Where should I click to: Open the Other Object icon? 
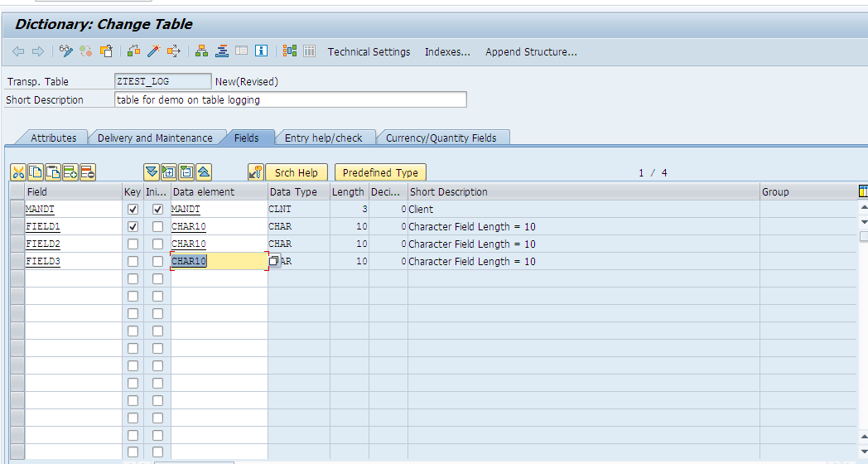[x=106, y=51]
